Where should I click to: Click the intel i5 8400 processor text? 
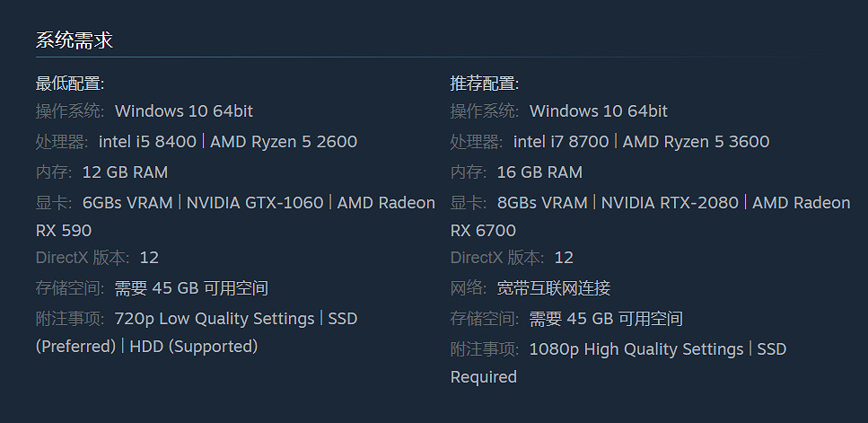tap(147, 142)
